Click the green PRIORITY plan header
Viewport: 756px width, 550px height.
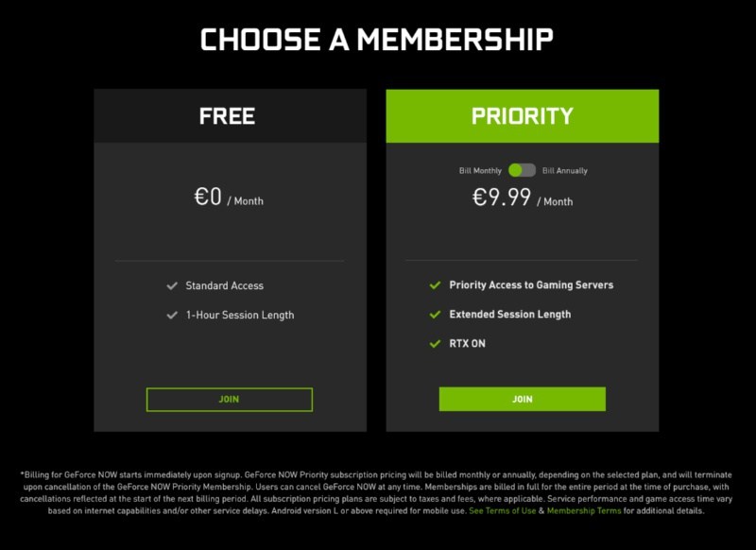click(x=522, y=116)
